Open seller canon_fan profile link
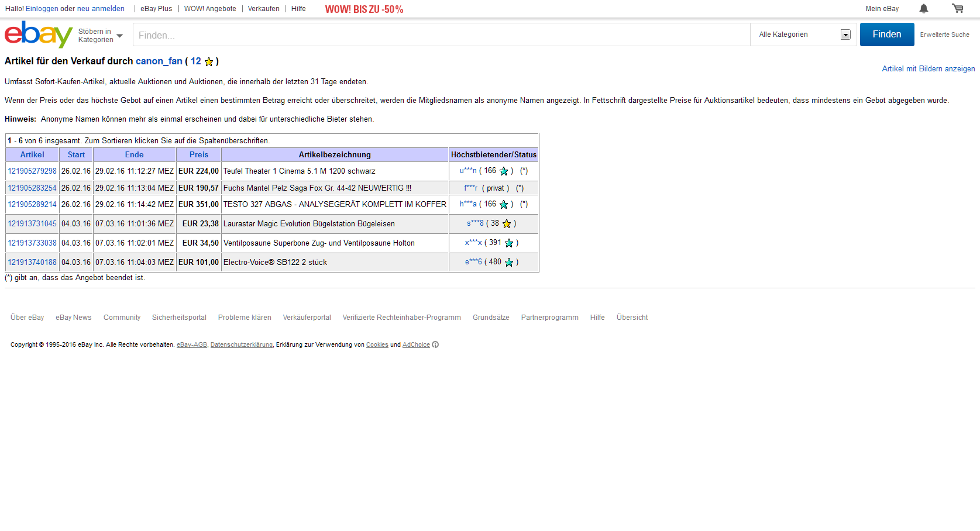Viewport: 980px width, 531px height. (x=159, y=61)
